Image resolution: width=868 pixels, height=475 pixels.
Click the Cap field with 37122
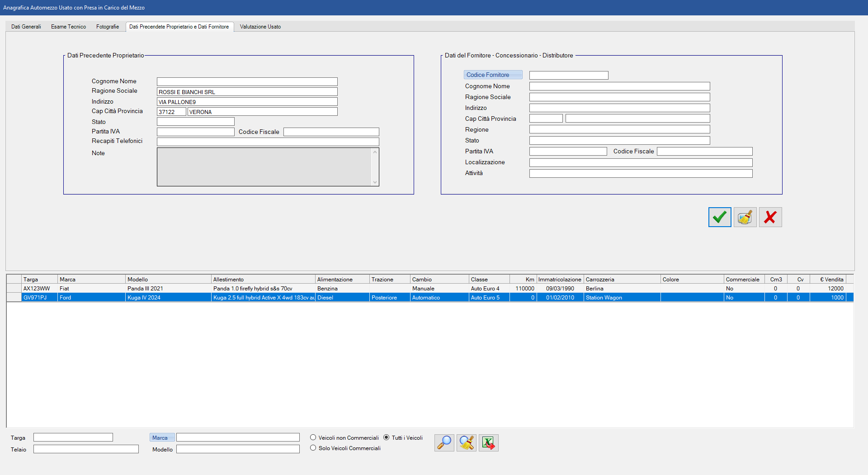pyautogui.click(x=171, y=112)
